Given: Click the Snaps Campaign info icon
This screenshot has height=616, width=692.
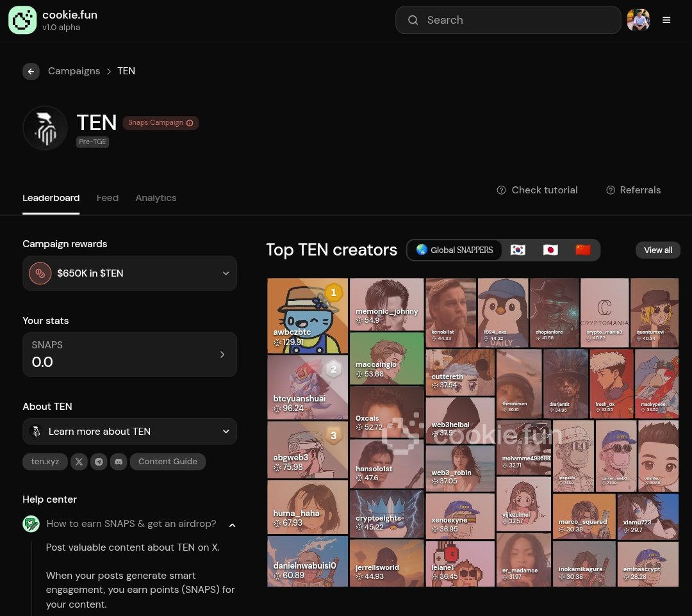Looking at the screenshot, I should pyautogui.click(x=190, y=123).
